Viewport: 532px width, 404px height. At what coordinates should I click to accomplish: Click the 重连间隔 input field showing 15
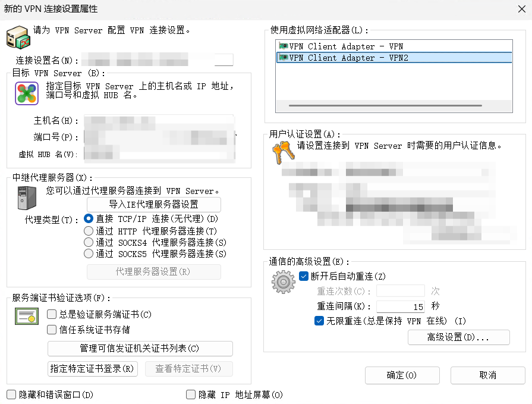click(399, 305)
